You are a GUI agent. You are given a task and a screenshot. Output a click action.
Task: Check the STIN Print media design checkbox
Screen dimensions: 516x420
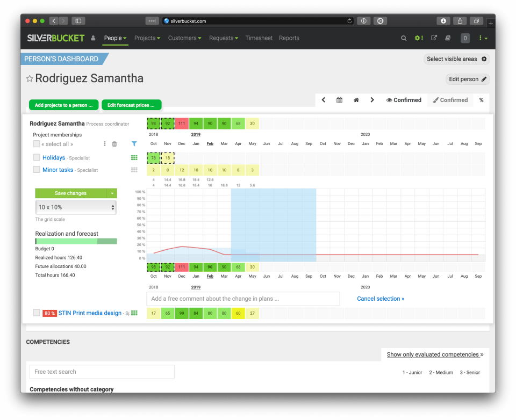tap(37, 313)
